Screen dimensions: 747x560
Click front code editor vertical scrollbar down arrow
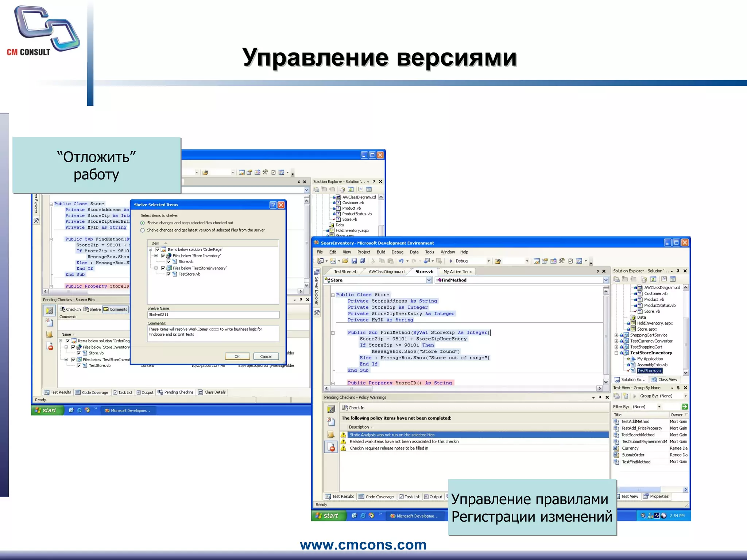click(606, 382)
